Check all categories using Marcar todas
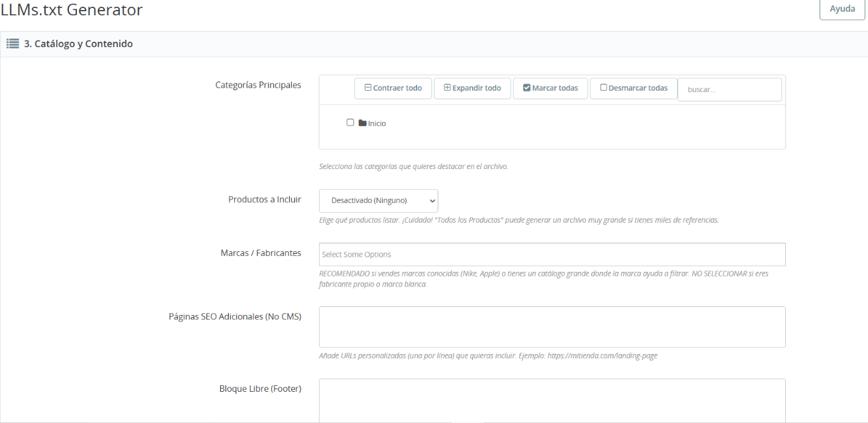 pyautogui.click(x=550, y=88)
